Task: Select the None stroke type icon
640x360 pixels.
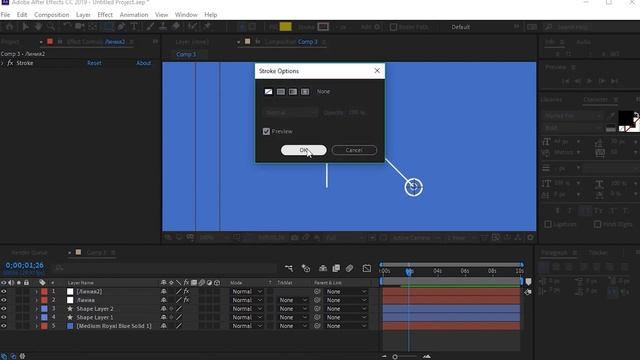Action: pos(268,91)
